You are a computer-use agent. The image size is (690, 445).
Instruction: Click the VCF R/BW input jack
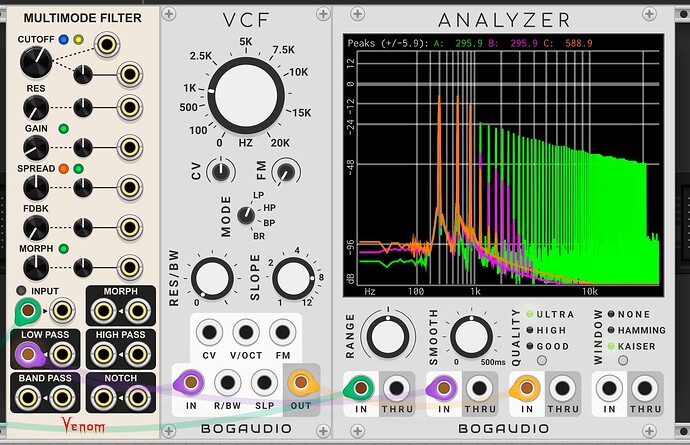click(227, 384)
